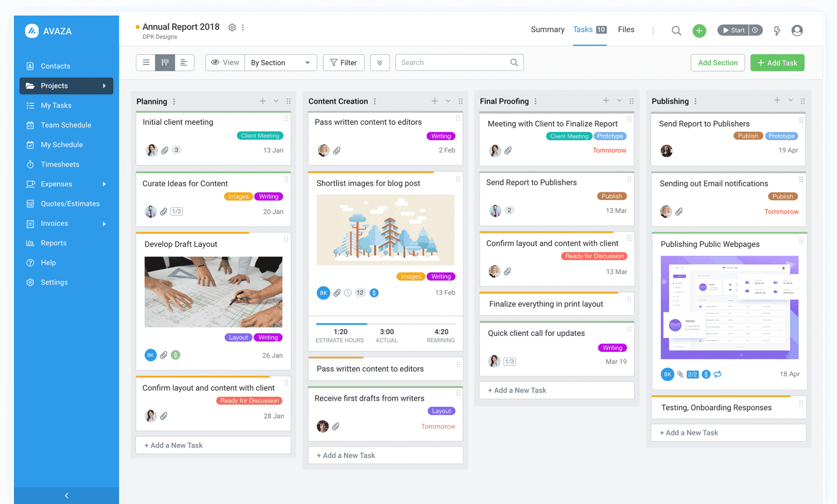This screenshot has width=837, height=504.
Task: Click the Add Section button
Action: [x=718, y=62]
